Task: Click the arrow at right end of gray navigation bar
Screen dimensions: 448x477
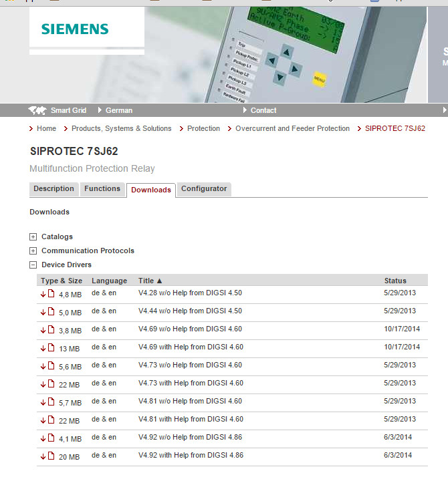Action: click(x=445, y=110)
